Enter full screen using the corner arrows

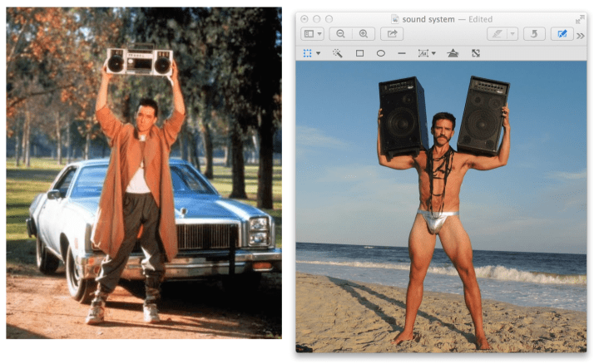pos(580,18)
